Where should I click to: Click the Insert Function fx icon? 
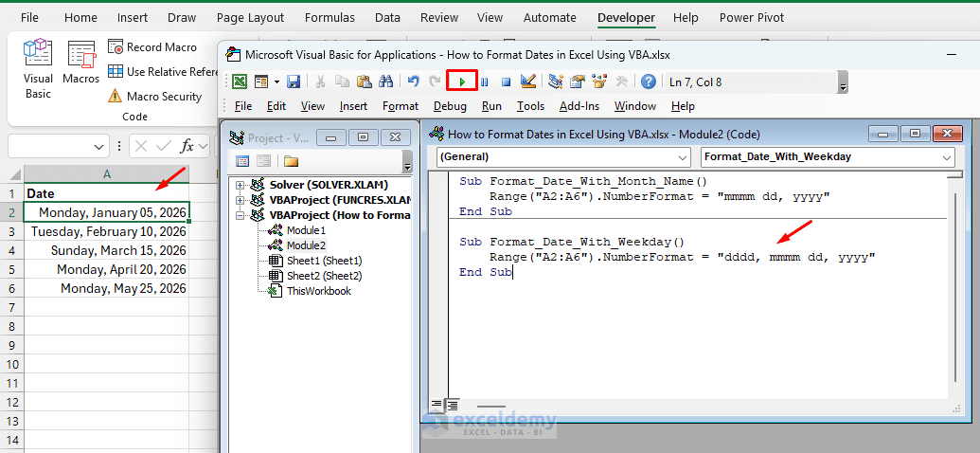[x=187, y=147]
